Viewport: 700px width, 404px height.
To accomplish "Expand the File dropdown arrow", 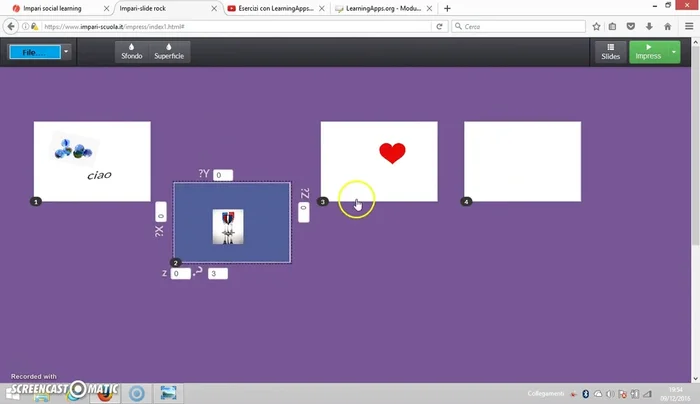I will [65, 51].
